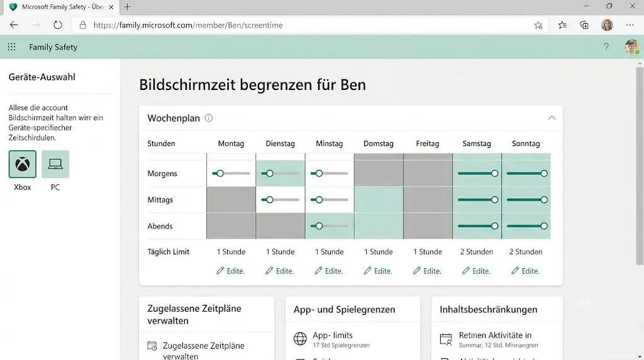644x360 pixels.
Task: Select the Xbox device icon
Action: [23, 164]
